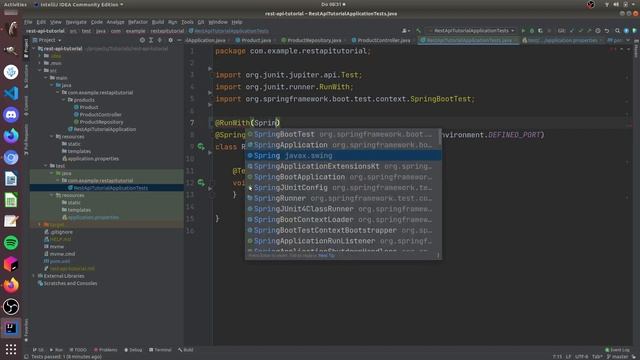Open the Navigate menu
Image resolution: width=640 pixels, height=360 pixels.
76,22
